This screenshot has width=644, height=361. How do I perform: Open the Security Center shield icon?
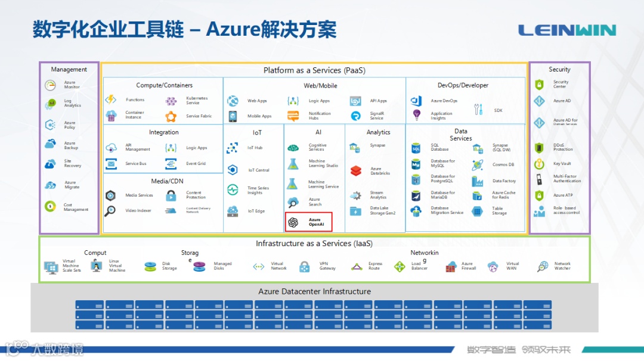(539, 85)
